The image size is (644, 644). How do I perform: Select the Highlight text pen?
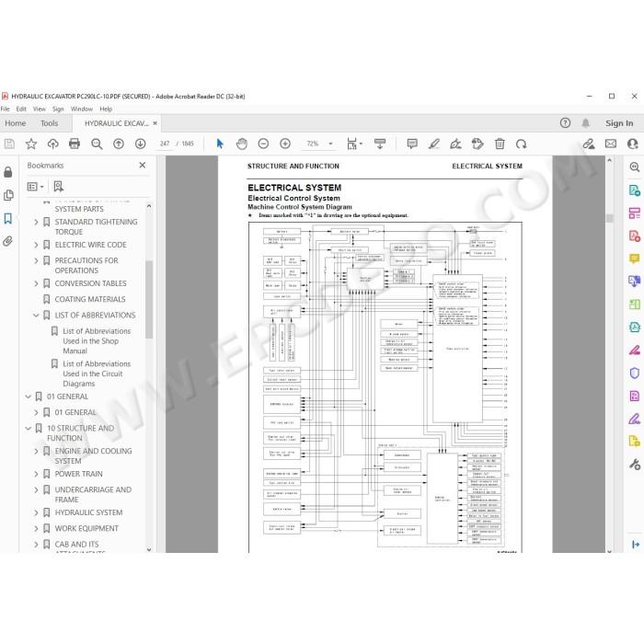click(433, 144)
